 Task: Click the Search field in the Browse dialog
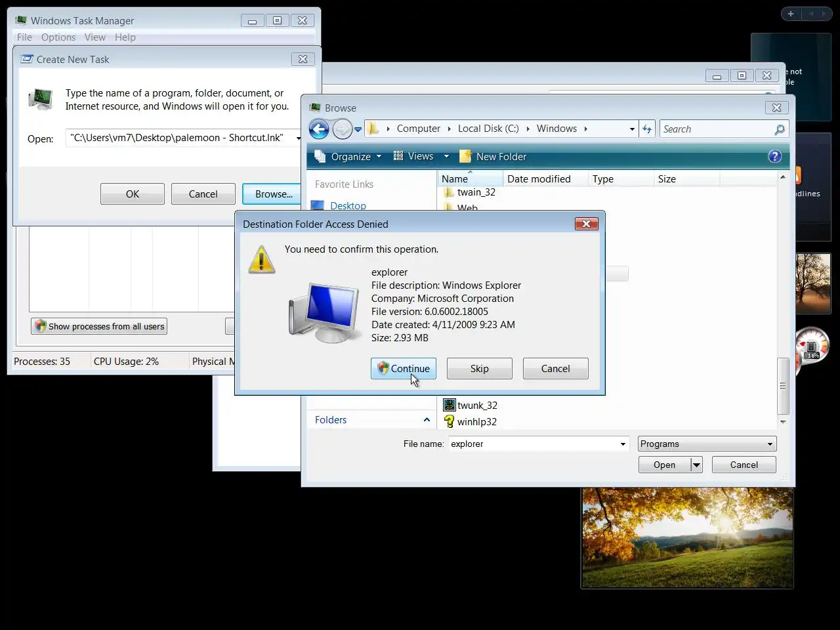[717, 129]
